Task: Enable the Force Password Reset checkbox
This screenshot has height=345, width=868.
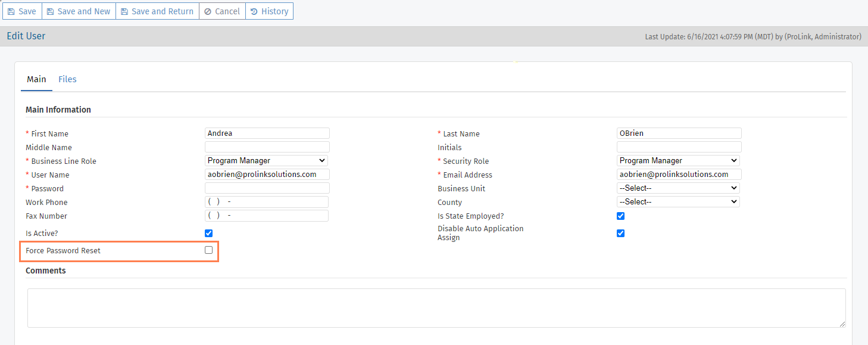Action: [x=208, y=250]
